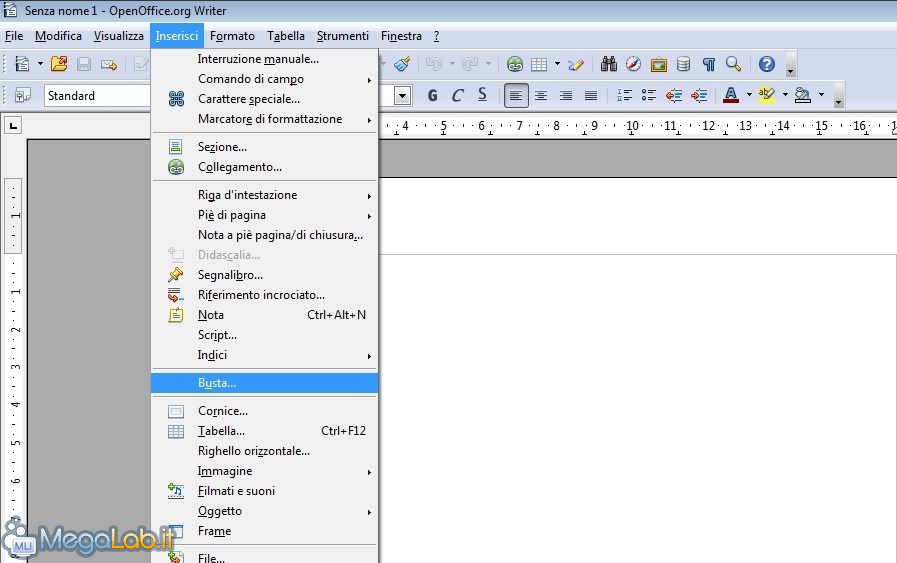The height and width of the screenshot is (563, 897).
Task: Choose Interruzione manuale... menu entry
Action: point(264,59)
